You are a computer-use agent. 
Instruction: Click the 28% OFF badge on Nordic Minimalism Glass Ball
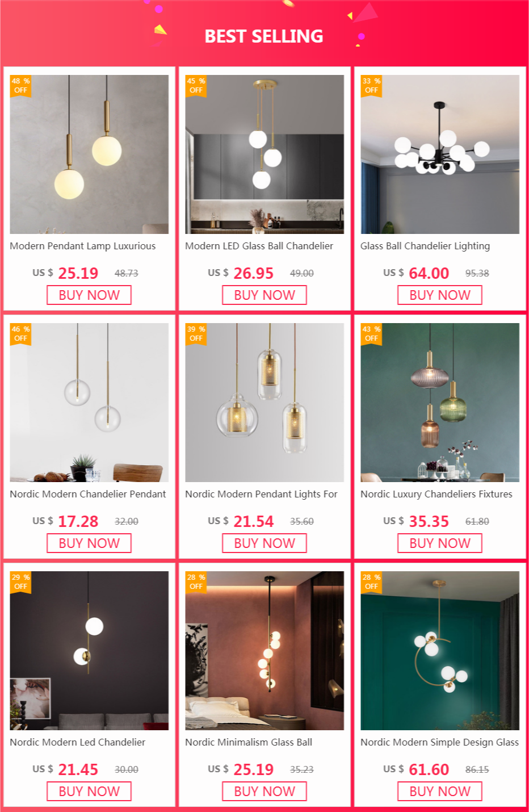pos(196,582)
